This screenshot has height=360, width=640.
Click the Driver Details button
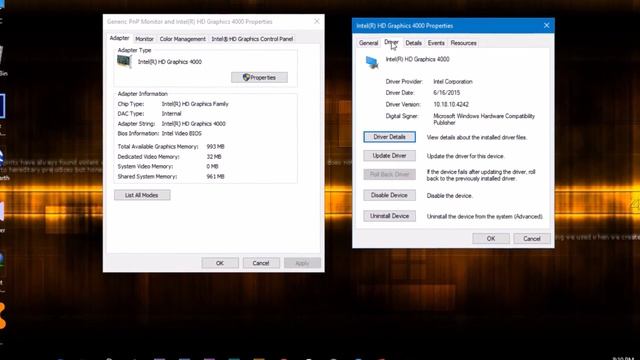389,137
